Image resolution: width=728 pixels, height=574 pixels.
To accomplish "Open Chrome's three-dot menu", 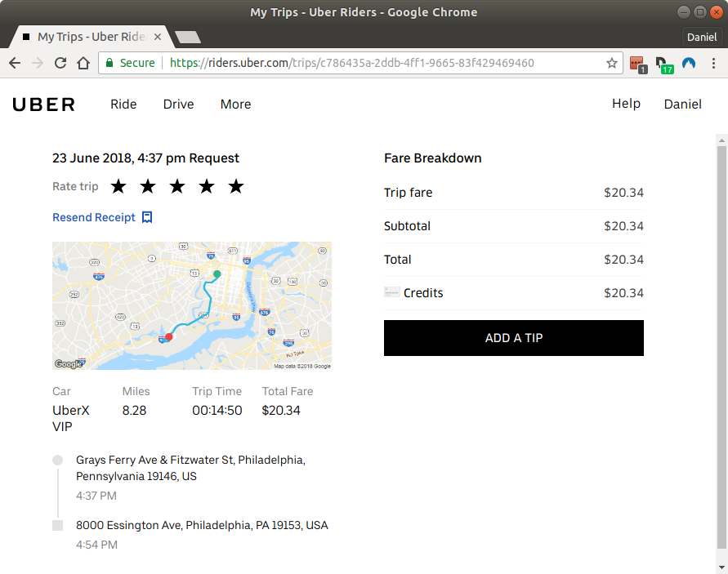I will pos(713,63).
